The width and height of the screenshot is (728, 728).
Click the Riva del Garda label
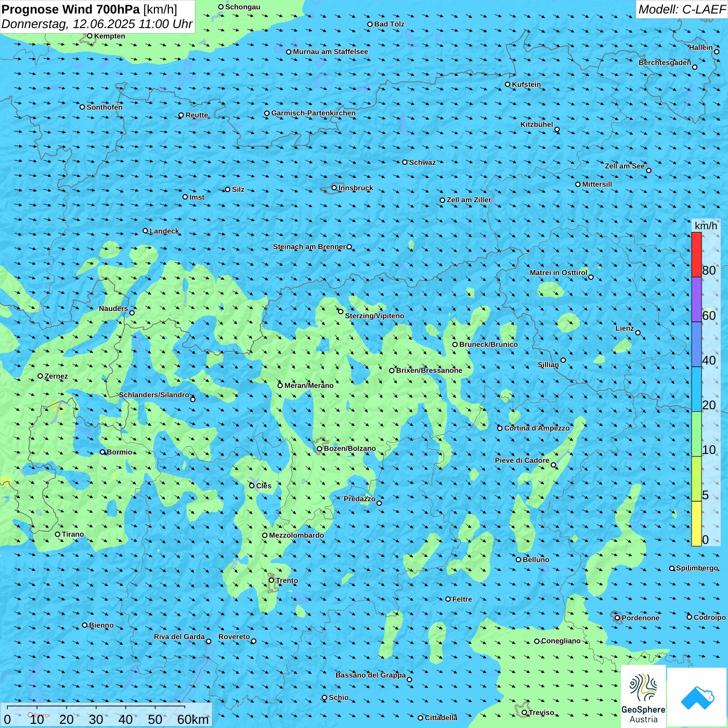(x=179, y=636)
